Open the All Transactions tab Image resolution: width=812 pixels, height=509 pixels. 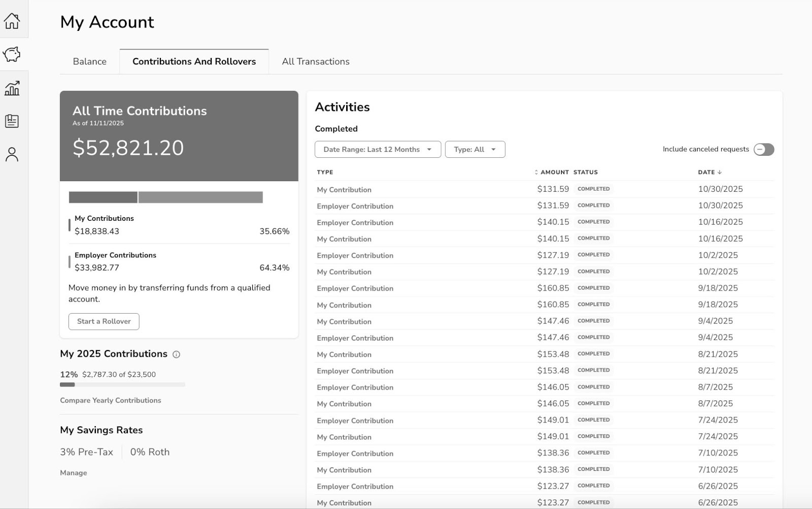315,61
